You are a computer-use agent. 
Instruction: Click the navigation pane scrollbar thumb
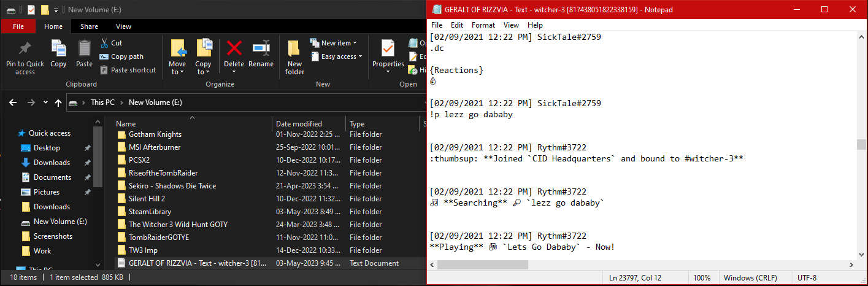coord(98,157)
